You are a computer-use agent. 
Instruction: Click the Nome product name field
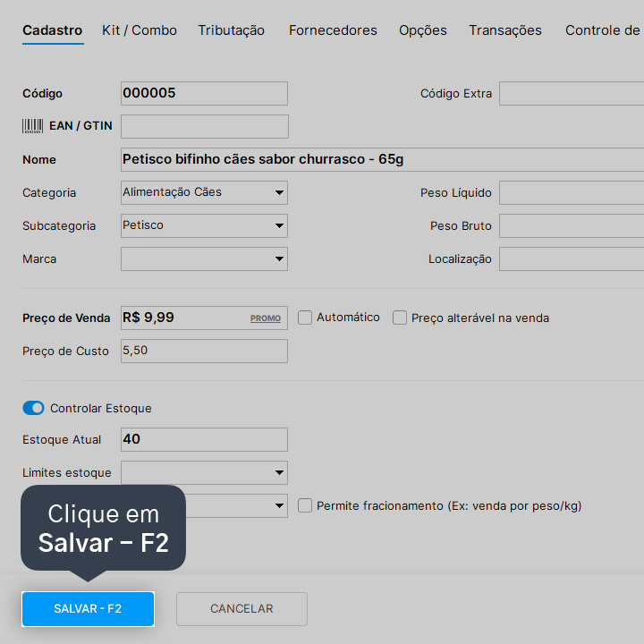[383, 159]
